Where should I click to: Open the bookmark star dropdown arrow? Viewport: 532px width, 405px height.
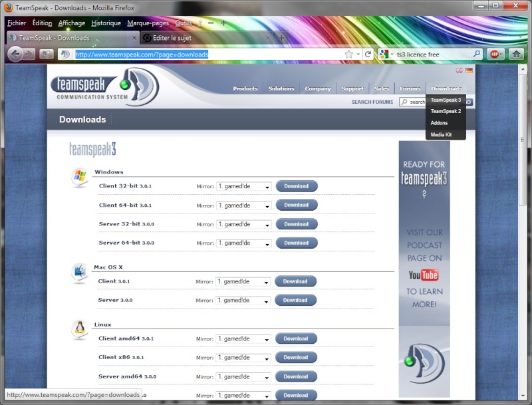point(358,55)
